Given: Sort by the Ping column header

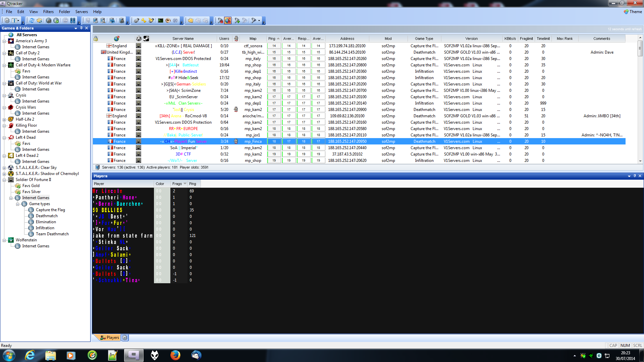Looking at the screenshot, I should (274, 39).
